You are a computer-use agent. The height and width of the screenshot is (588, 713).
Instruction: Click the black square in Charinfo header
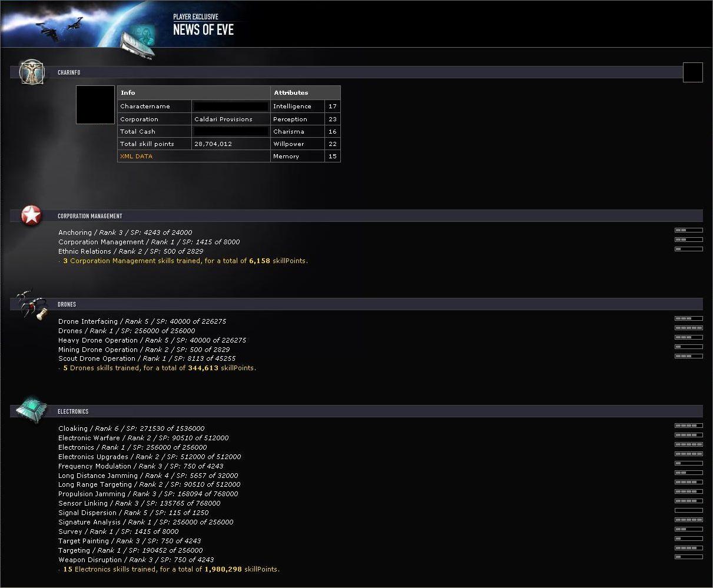pyautogui.click(x=692, y=72)
